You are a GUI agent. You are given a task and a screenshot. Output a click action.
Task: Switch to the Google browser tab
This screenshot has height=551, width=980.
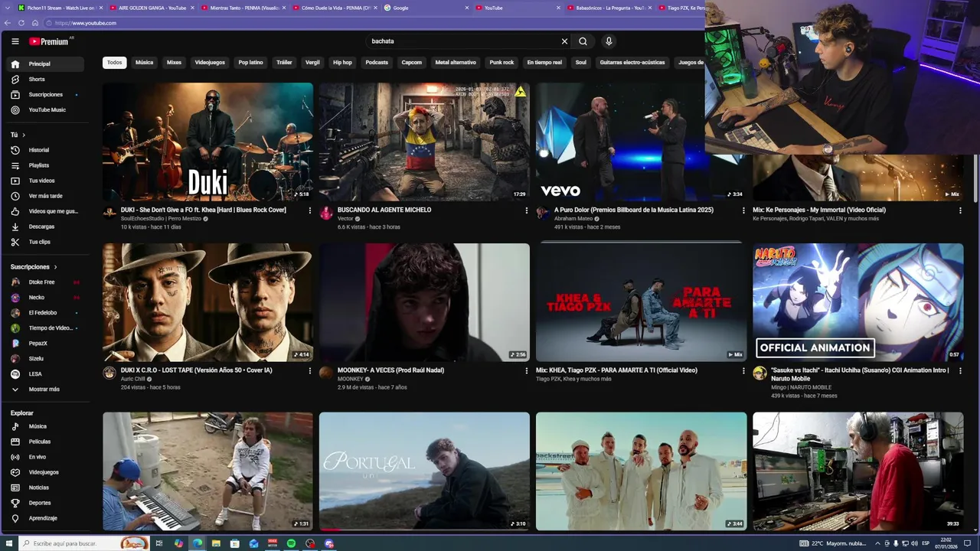pos(426,8)
